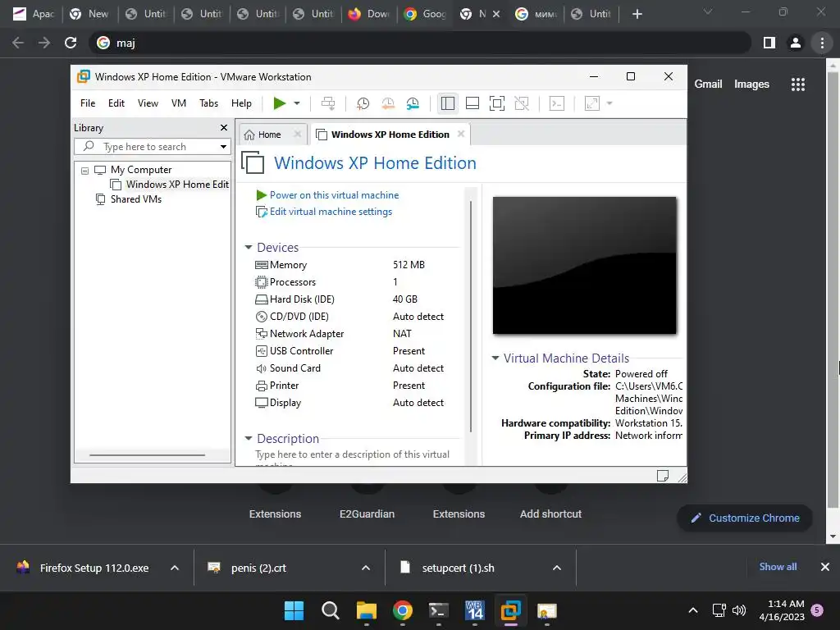Open Snapshot Manager toolbar icon
Image resolution: width=840 pixels, height=630 pixels.
pos(413,103)
